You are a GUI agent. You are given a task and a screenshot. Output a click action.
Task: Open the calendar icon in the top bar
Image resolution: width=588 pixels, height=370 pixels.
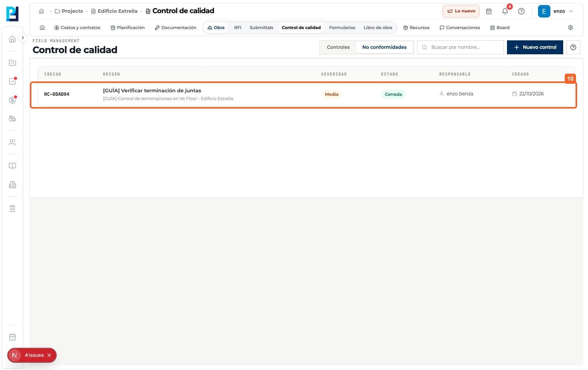[489, 11]
